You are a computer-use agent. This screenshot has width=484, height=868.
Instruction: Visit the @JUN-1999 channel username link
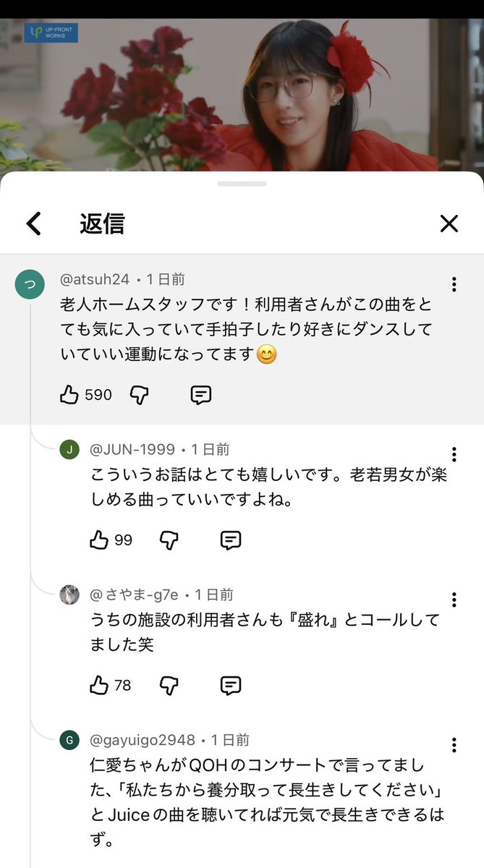pos(132,449)
